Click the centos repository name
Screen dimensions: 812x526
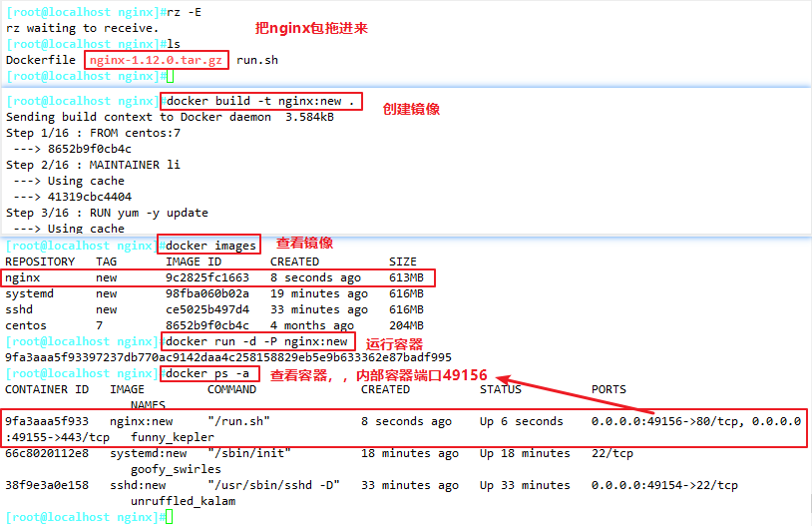26,326
